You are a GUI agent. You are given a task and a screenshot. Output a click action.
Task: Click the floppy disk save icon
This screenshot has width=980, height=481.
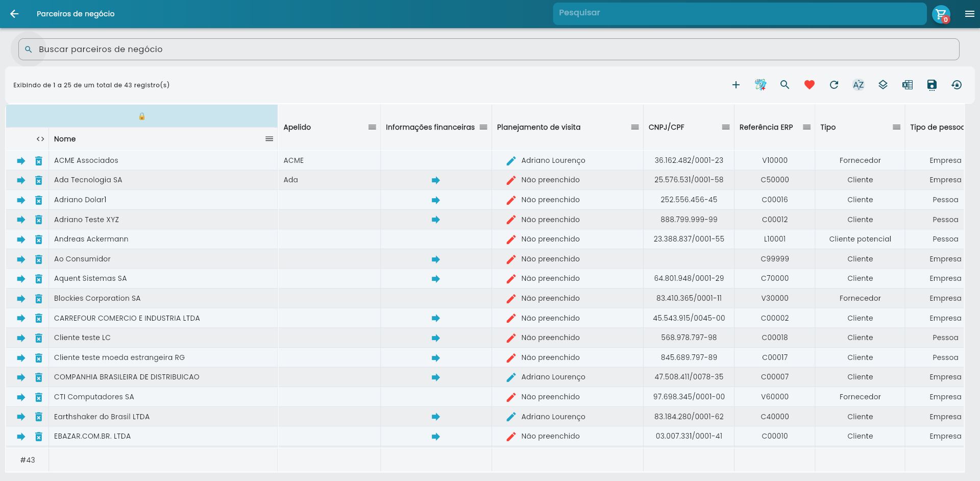(932, 85)
